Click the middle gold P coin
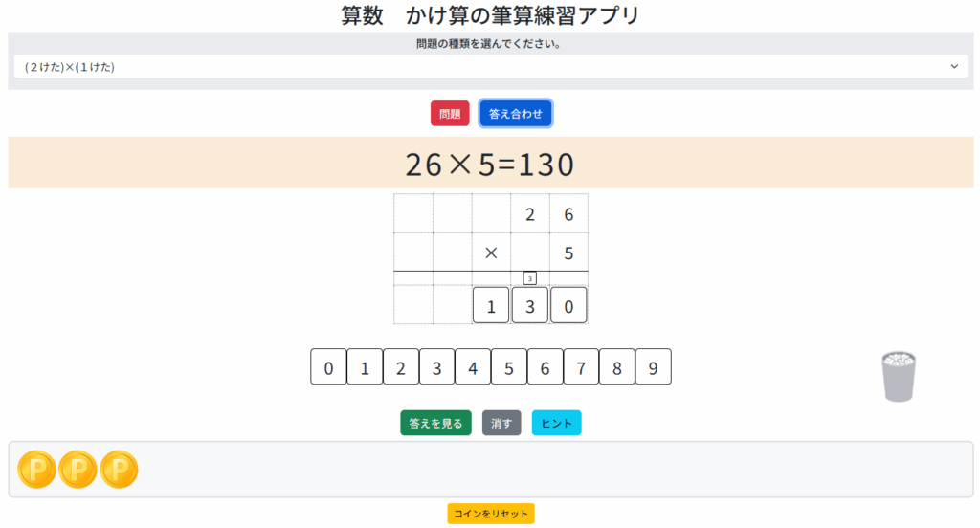 78,470
